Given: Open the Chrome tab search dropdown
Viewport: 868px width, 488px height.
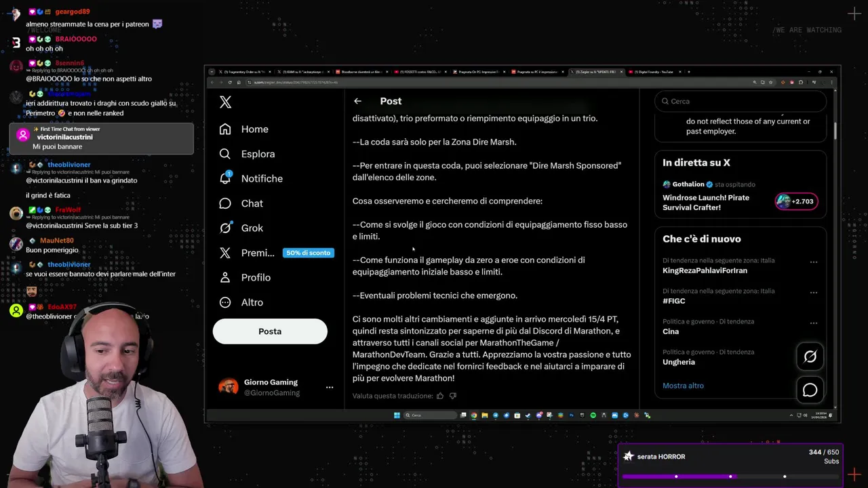Looking at the screenshot, I should click(212, 72).
